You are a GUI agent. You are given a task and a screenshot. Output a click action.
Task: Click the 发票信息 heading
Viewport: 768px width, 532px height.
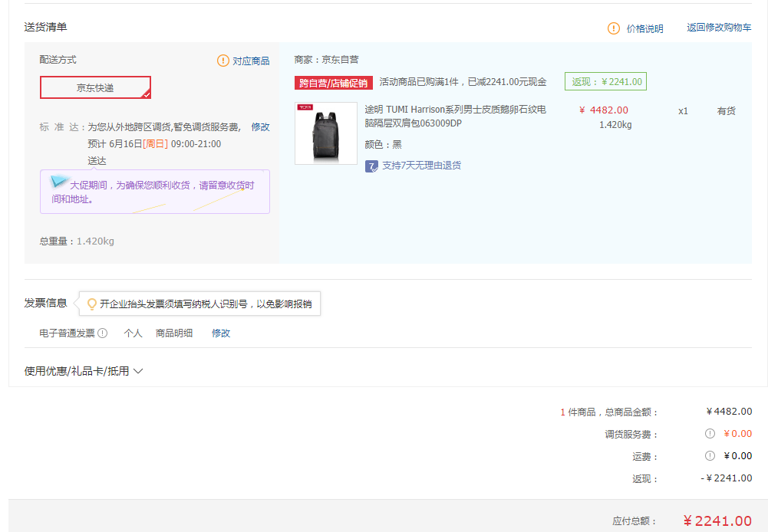tap(45, 303)
